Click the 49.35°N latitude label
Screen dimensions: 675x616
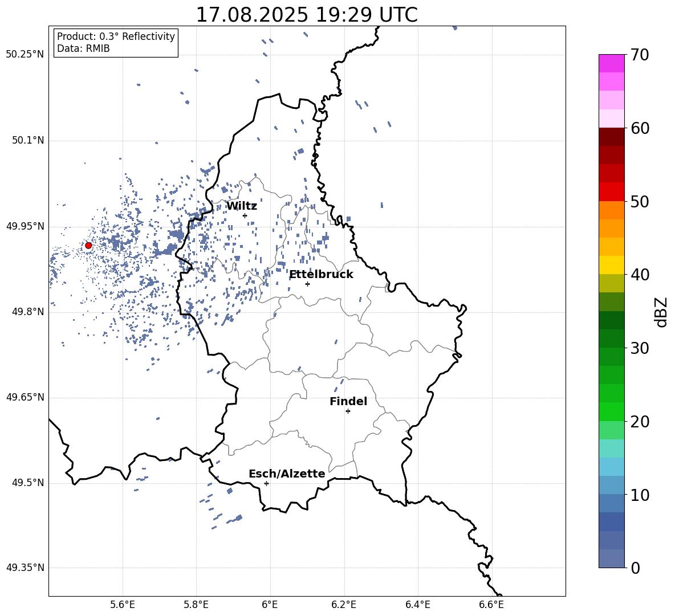tap(25, 568)
